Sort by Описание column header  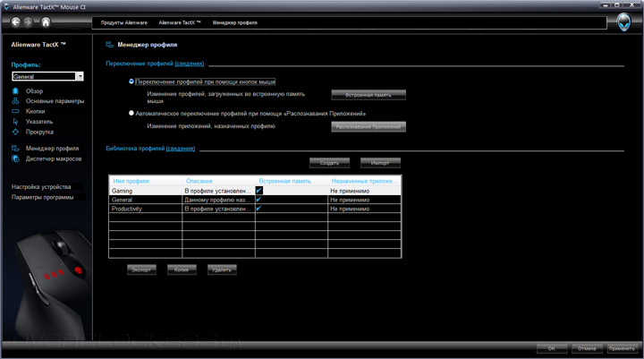218,181
